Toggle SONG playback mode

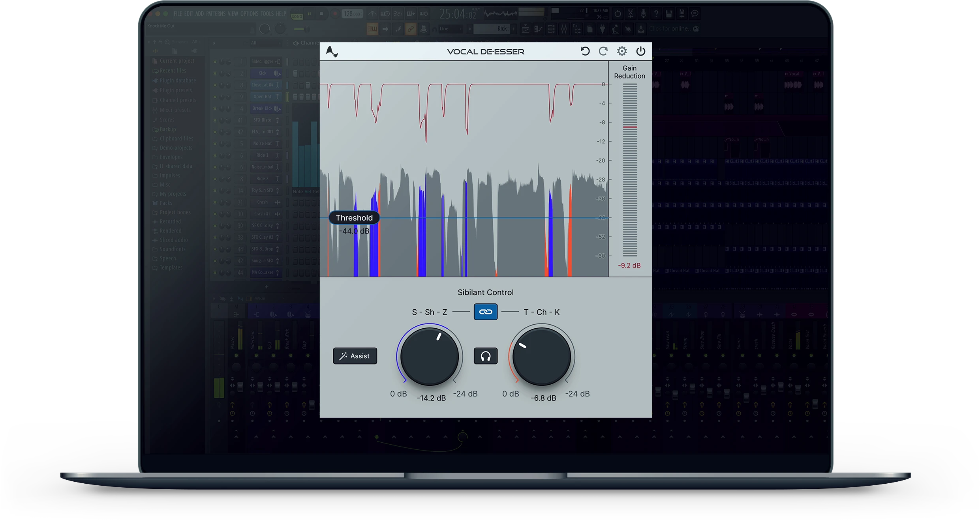[x=297, y=15]
